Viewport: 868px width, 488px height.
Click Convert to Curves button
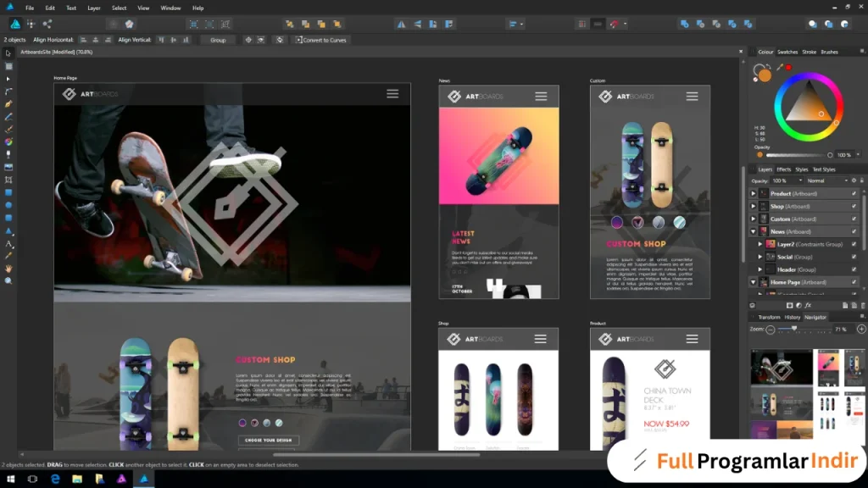(321, 41)
